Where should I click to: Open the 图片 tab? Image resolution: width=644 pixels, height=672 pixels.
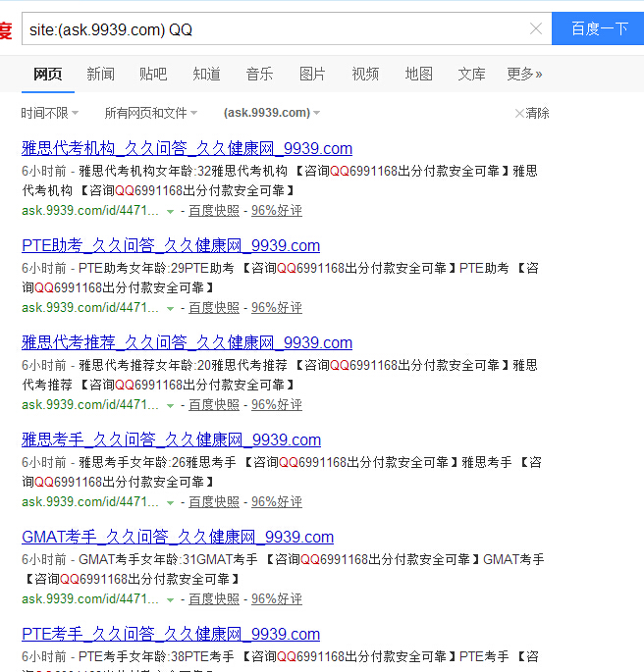point(312,75)
